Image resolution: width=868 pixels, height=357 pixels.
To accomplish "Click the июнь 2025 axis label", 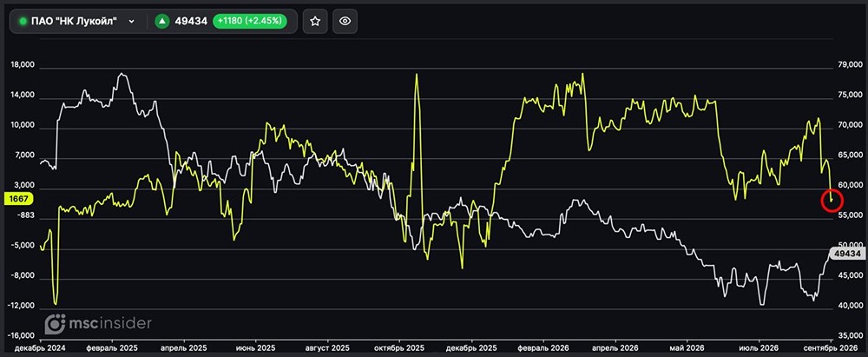I will click(256, 347).
